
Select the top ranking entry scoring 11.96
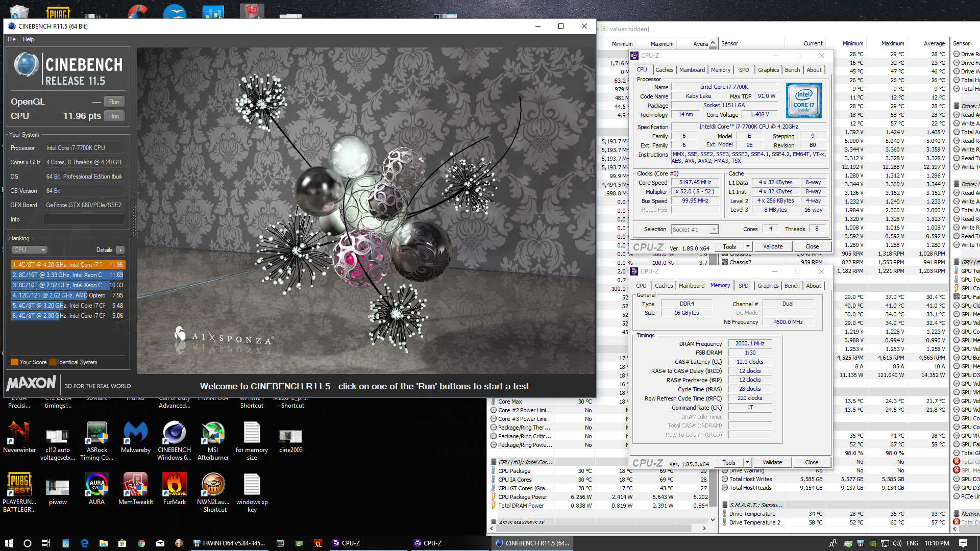[67, 265]
